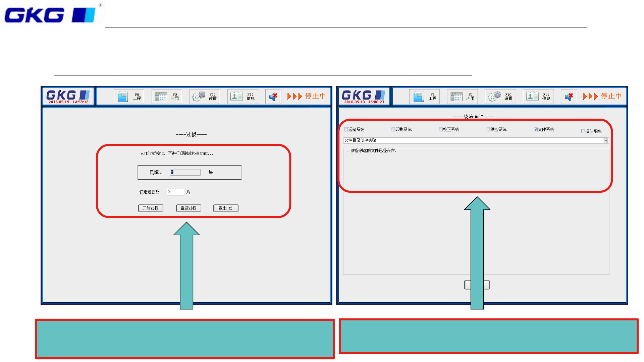Click the 已经过 count field
Image resolution: width=644 pixels, height=362 pixels.
[185, 172]
